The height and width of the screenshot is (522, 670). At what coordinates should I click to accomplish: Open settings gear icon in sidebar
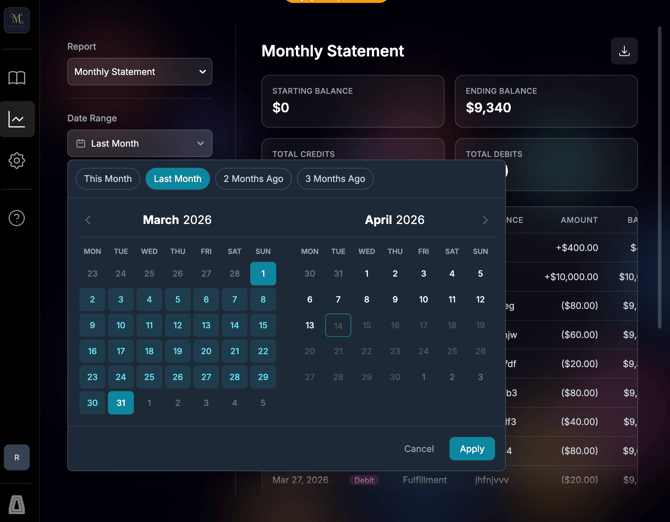pyautogui.click(x=17, y=160)
